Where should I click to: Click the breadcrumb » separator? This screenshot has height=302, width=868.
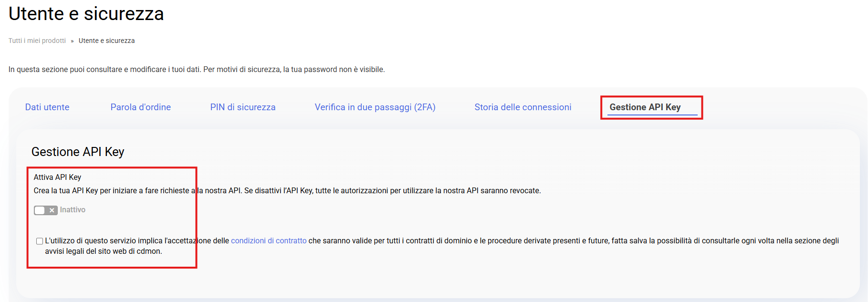(73, 41)
